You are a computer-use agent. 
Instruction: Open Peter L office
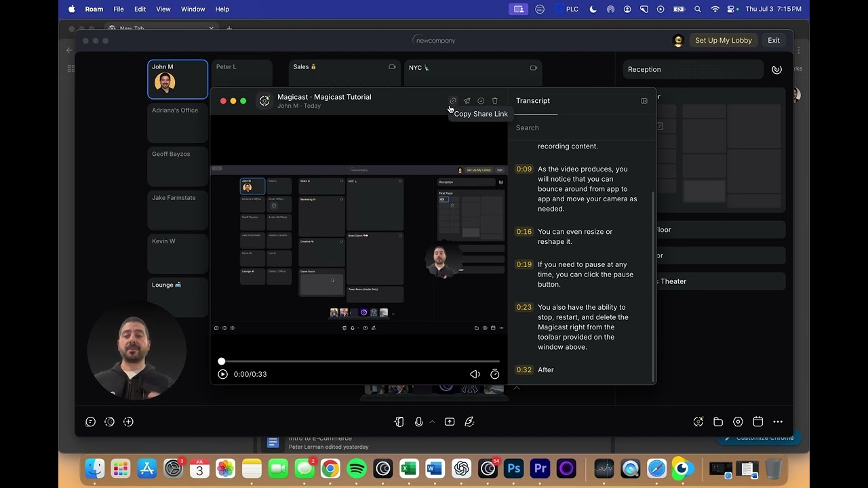[241, 73]
